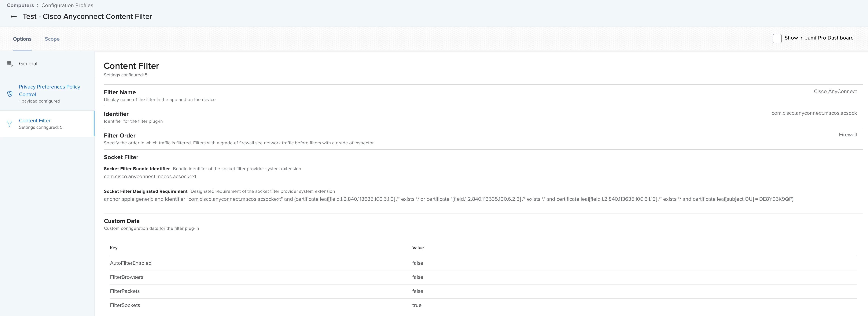
Task: Click the Key column header
Action: tap(114, 247)
